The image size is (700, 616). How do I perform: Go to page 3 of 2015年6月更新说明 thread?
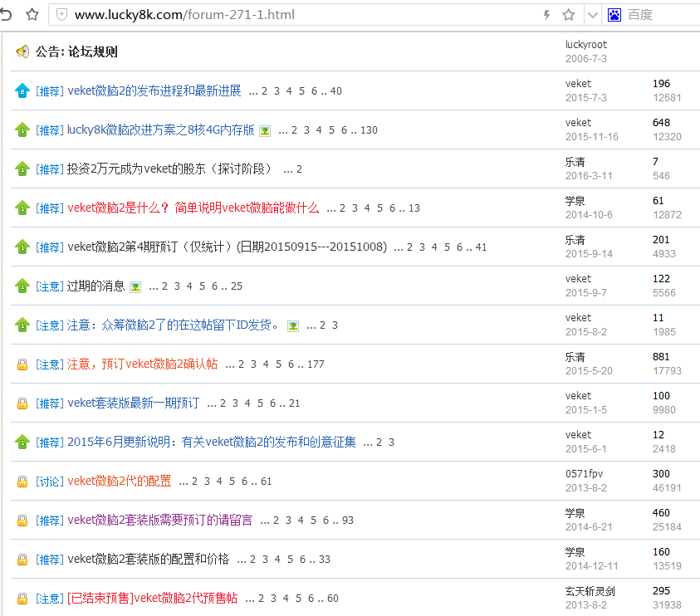point(391,442)
